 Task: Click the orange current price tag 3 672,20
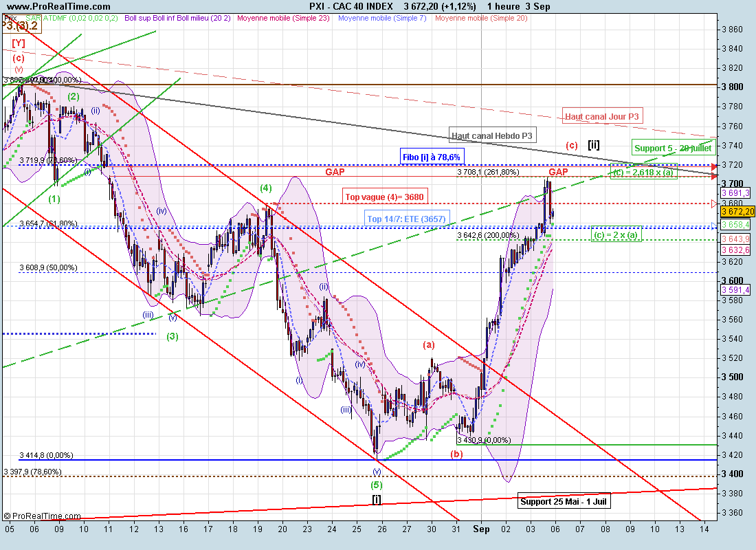click(x=736, y=212)
